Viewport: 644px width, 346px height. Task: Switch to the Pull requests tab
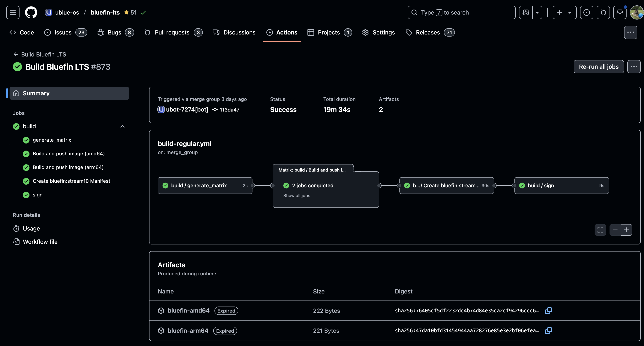tap(172, 33)
